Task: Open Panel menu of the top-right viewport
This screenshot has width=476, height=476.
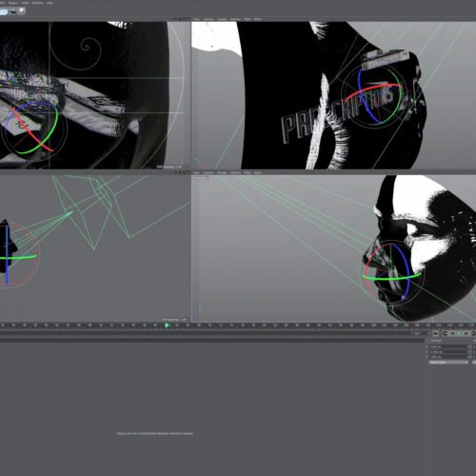Action: click(258, 19)
